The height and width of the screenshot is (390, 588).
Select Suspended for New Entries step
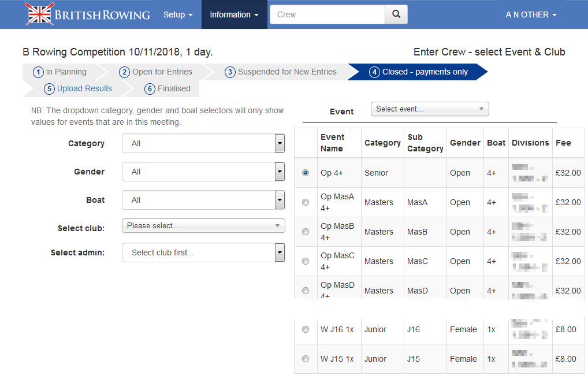[x=281, y=72]
